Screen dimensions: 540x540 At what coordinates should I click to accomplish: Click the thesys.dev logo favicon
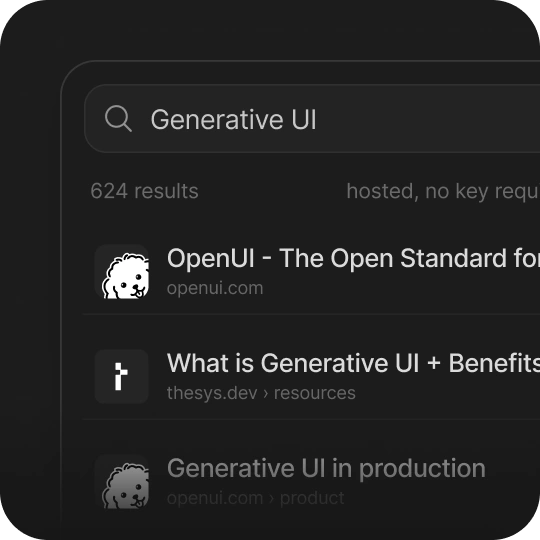(x=122, y=376)
